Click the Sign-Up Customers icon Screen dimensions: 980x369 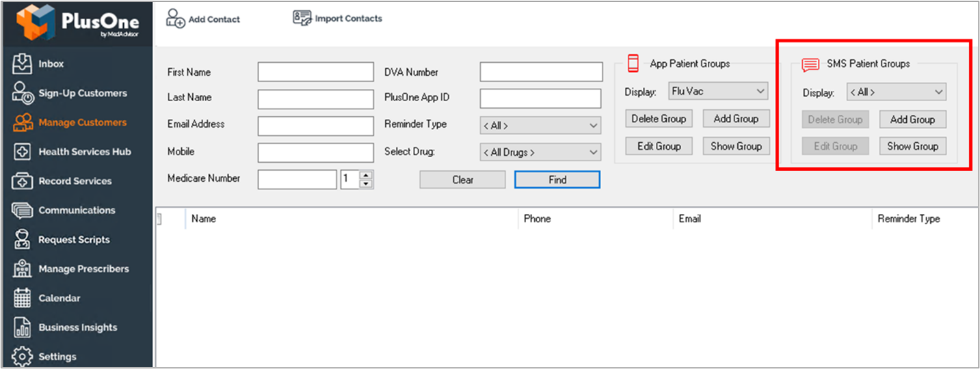point(23,93)
